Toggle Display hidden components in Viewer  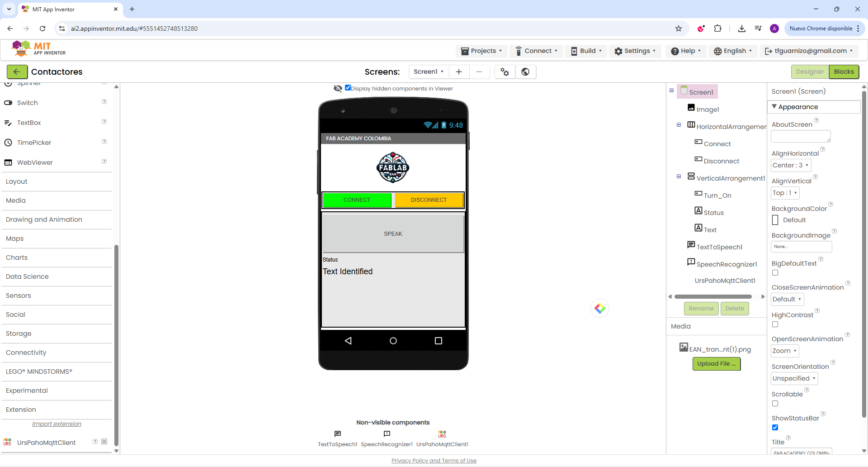[348, 88]
